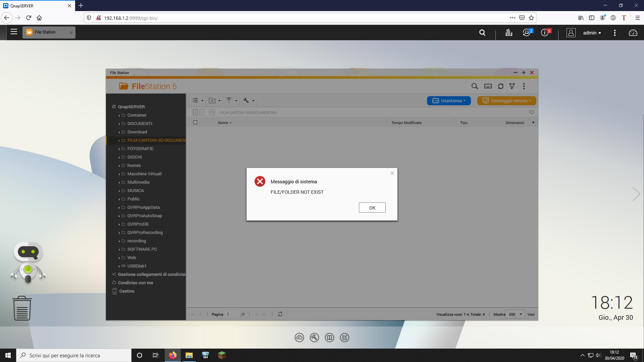Open background tasks icon in QTS bar
This screenshot has width=644, height=362.
point(509,33)
